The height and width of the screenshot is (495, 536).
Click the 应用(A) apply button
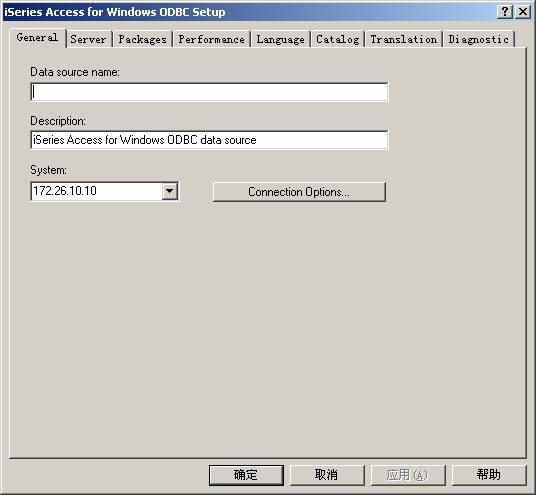pos(408,475)
